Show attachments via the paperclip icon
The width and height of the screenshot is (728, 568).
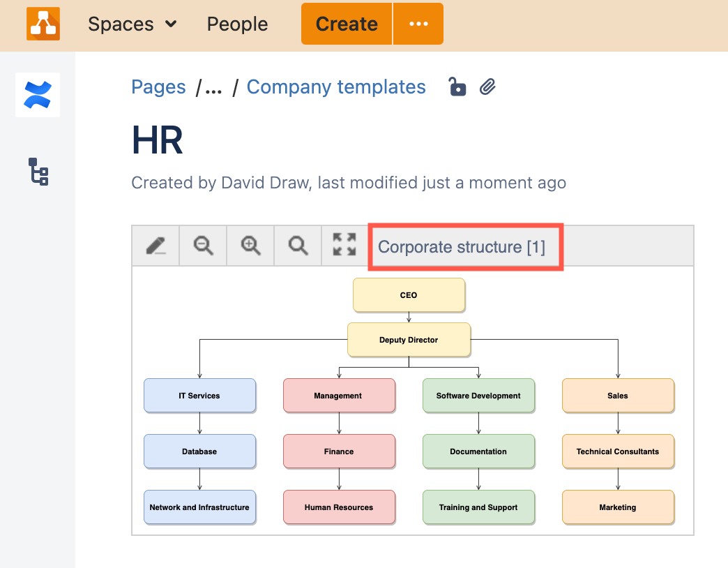487,87
